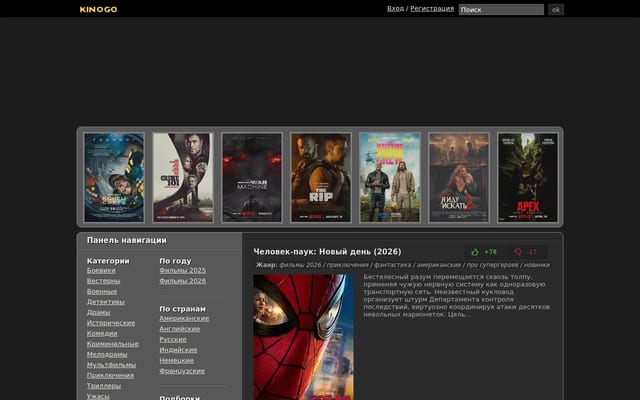Click genre tag фантастика

click(x=393, y=265)
